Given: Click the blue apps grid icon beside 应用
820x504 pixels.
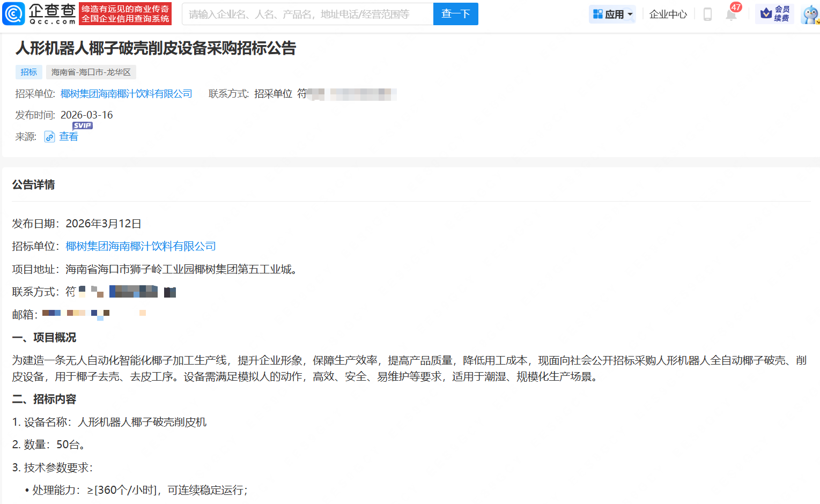Looking at the screenshot, I should pyautogui.click(x=598, y=13).
